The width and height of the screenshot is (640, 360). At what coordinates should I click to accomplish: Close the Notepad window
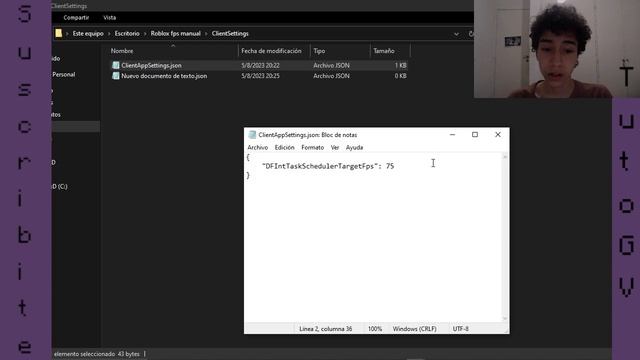click(498, 135)
